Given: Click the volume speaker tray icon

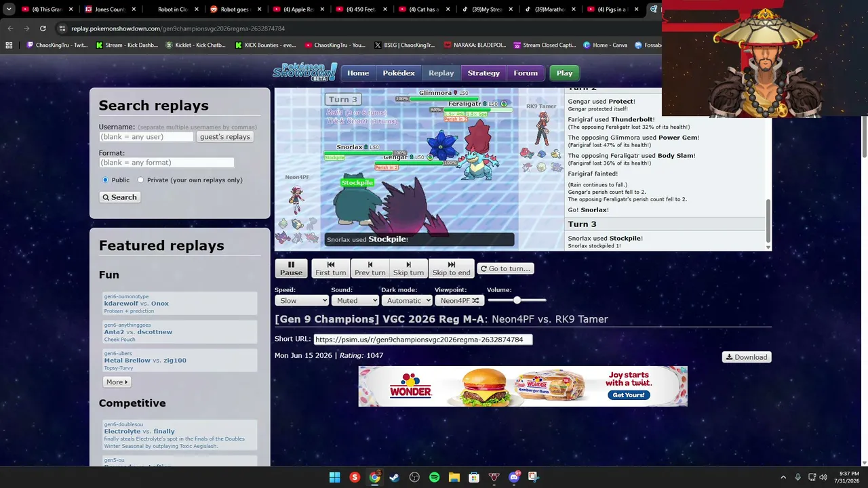Looking at the screenshot, I should click(x=823, y=477).
